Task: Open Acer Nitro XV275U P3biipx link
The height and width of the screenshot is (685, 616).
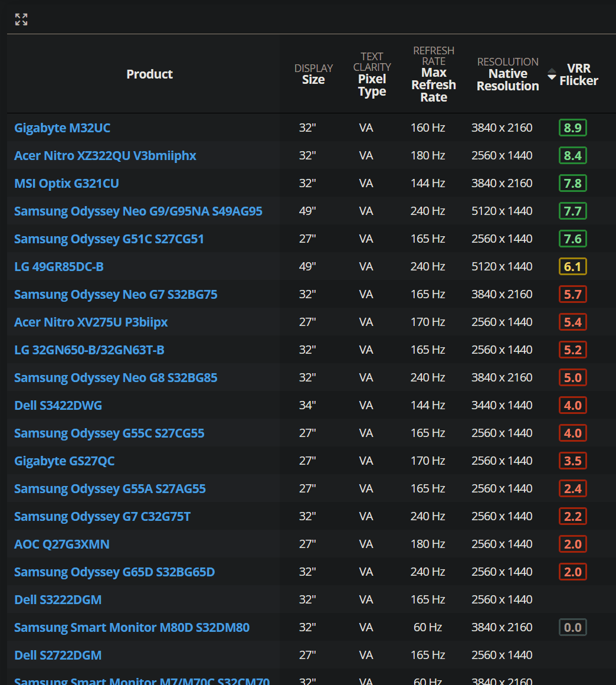Action: pos(91,322)
